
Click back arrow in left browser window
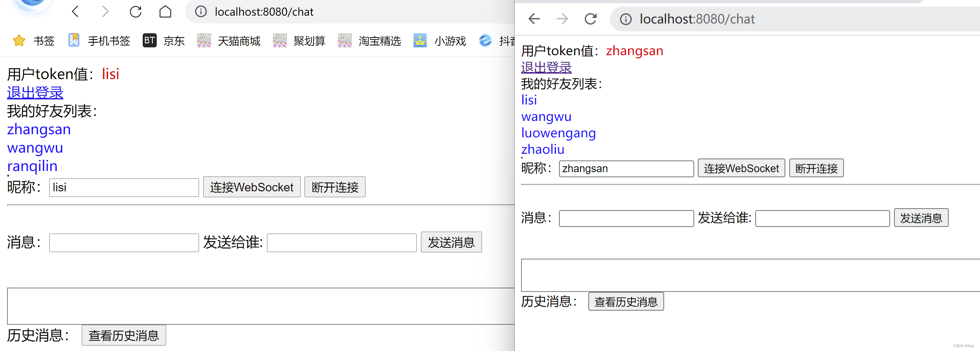click(x=75, y=12)
